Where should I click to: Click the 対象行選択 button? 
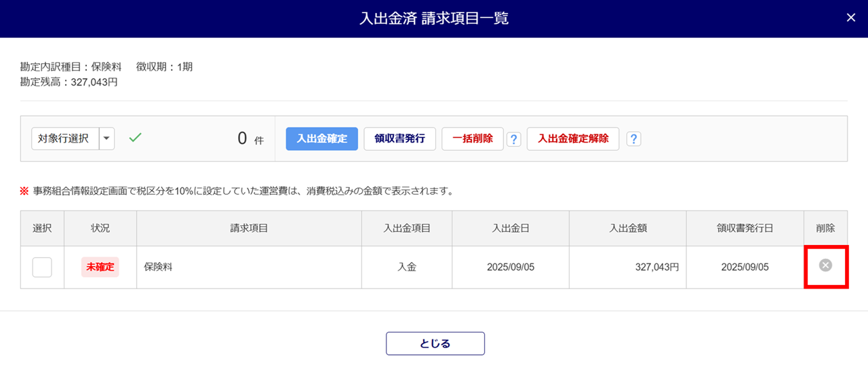click(65, 138)
